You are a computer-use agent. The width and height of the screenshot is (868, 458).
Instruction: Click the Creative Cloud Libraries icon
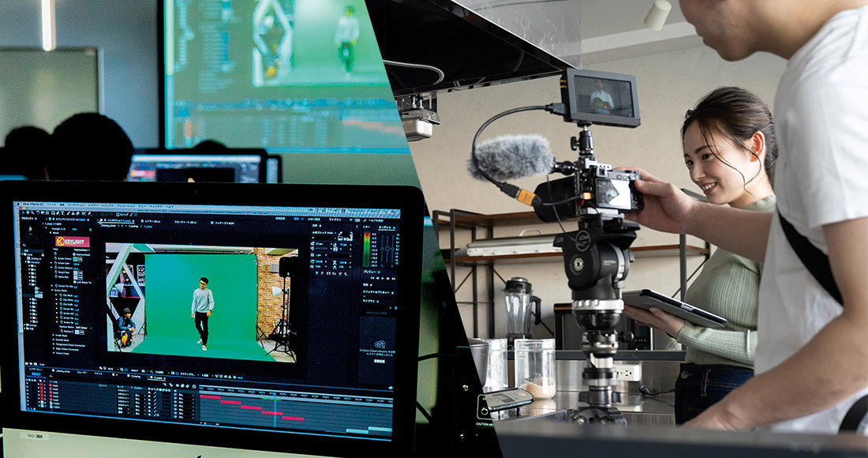pos(379,344)
